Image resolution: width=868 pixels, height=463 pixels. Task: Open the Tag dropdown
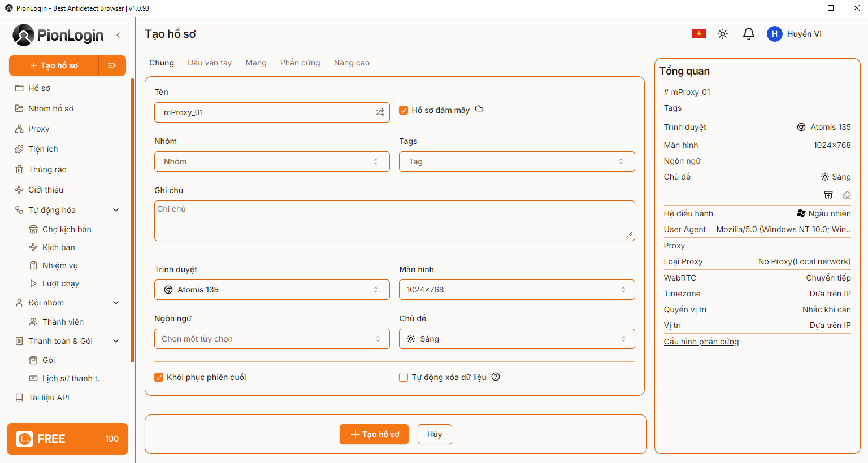pos(517,161)
